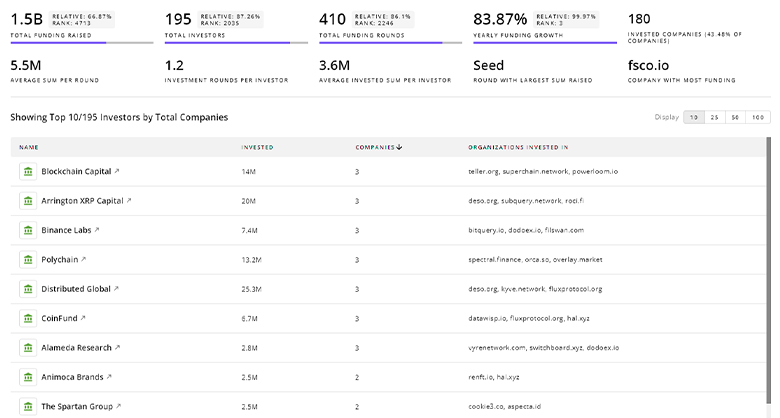
Task: Open external link arrow beside Arrington XRP Capital
Action: [x=129, y=200]
